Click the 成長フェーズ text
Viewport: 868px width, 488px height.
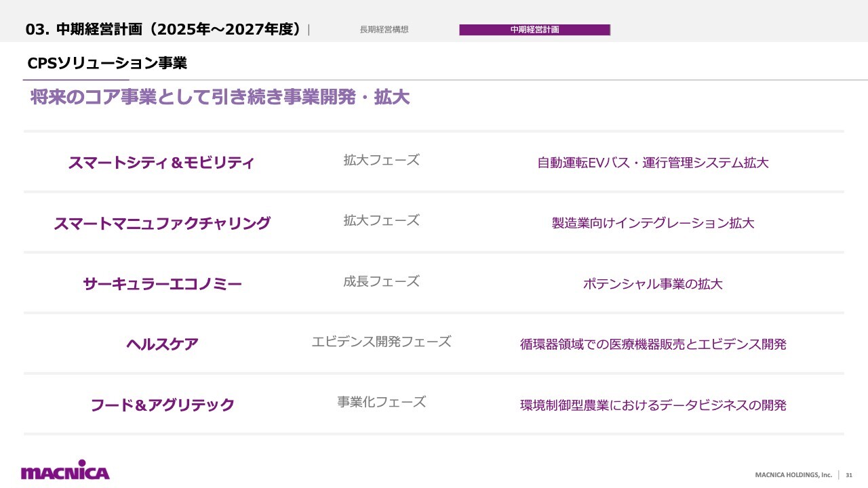coord(381,281)
